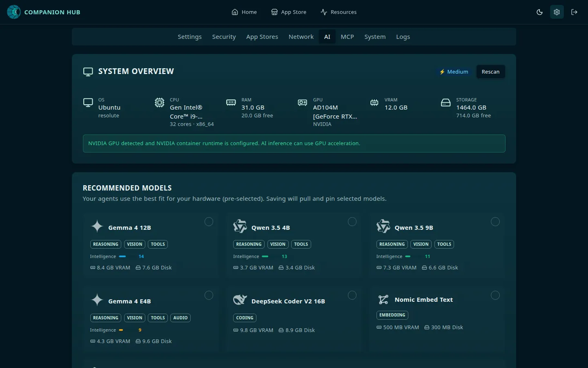The height and width of the screenshot is (368, 588).
Task: Go to Home in top navigation
Action: pos(244,12)
